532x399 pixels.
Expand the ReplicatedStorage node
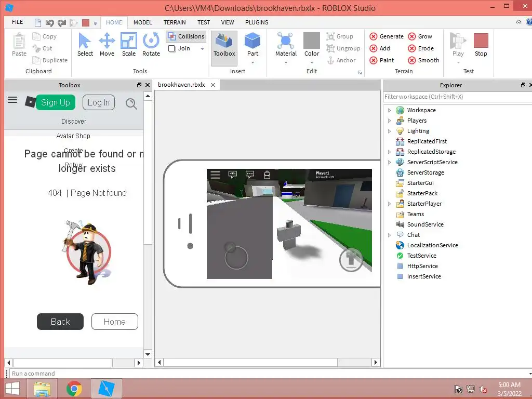pos(389,152)
